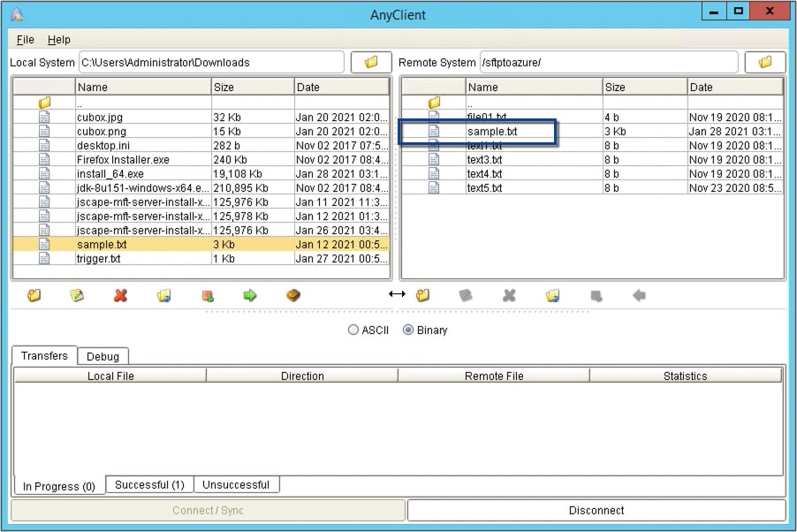797x532 pixels.
Task: Create a new folder in local panel
Action: click(x=34, y=295)
